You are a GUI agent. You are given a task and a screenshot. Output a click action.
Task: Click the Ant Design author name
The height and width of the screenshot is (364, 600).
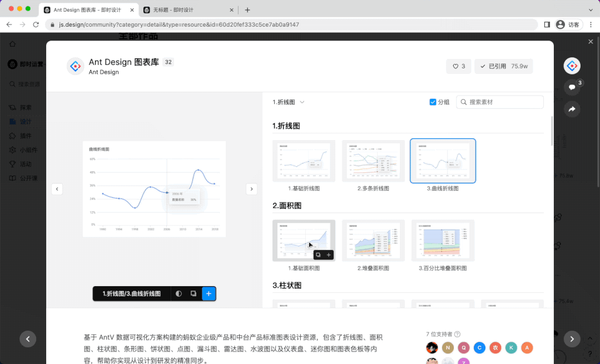click(103, 72)
